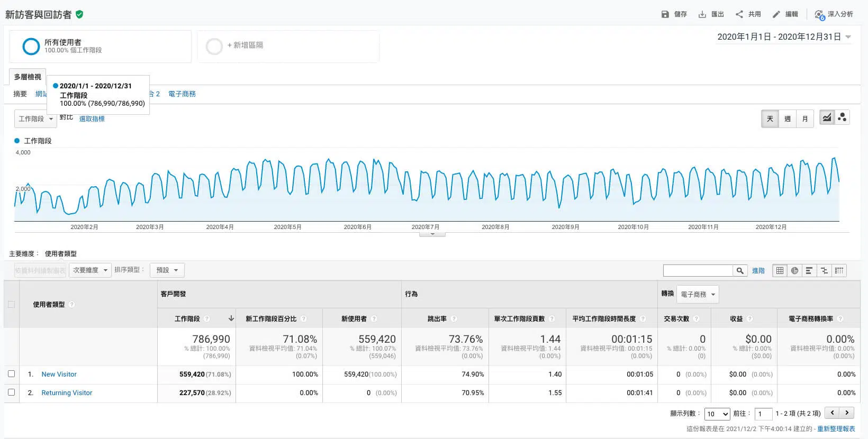Open the 電子商務 conversion dropdown
This screenshot has height=439, width=868.
tap(698, 295)
